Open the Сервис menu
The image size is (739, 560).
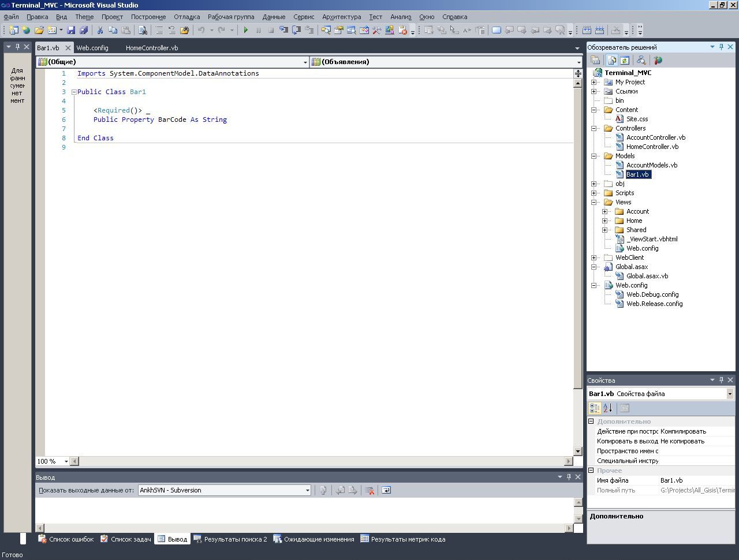tap(304, 17)
